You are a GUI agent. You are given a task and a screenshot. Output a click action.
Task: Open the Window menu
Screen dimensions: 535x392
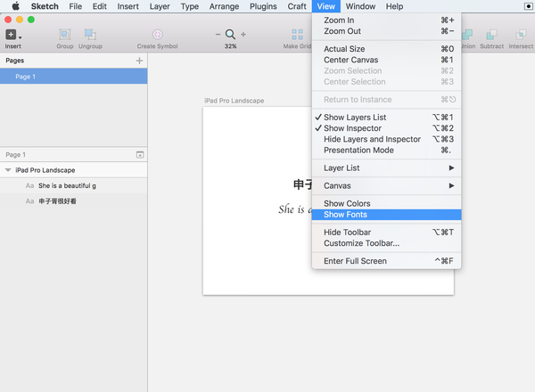click(x=360, y=6)
